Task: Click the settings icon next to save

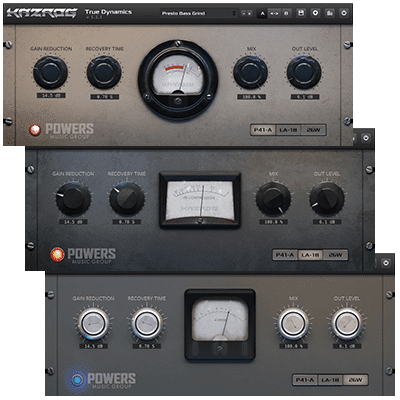Action: [x=315, y=13]
